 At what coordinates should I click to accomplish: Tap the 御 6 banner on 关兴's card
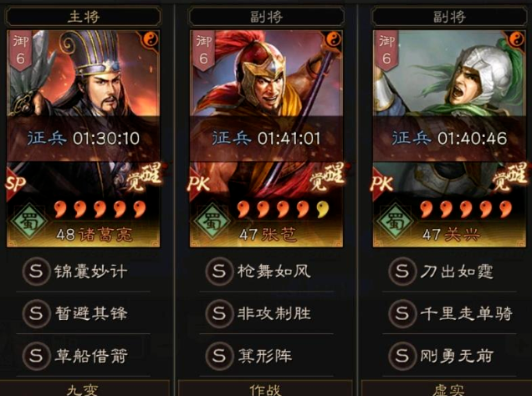point(386,50)
